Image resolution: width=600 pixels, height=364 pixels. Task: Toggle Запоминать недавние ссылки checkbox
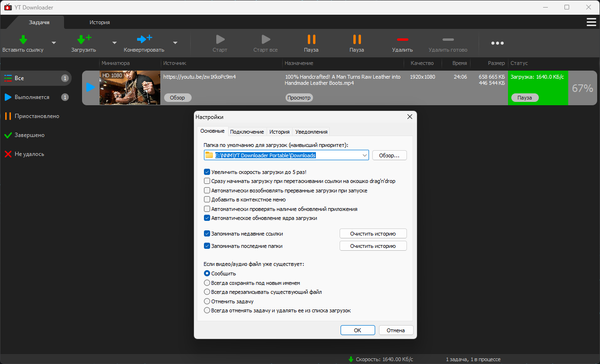(207, 234)
